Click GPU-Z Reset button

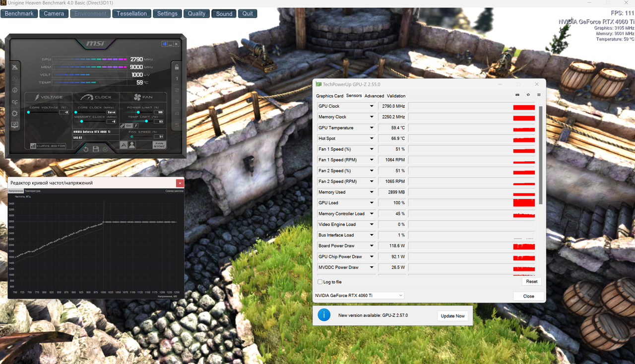point(531,281)
